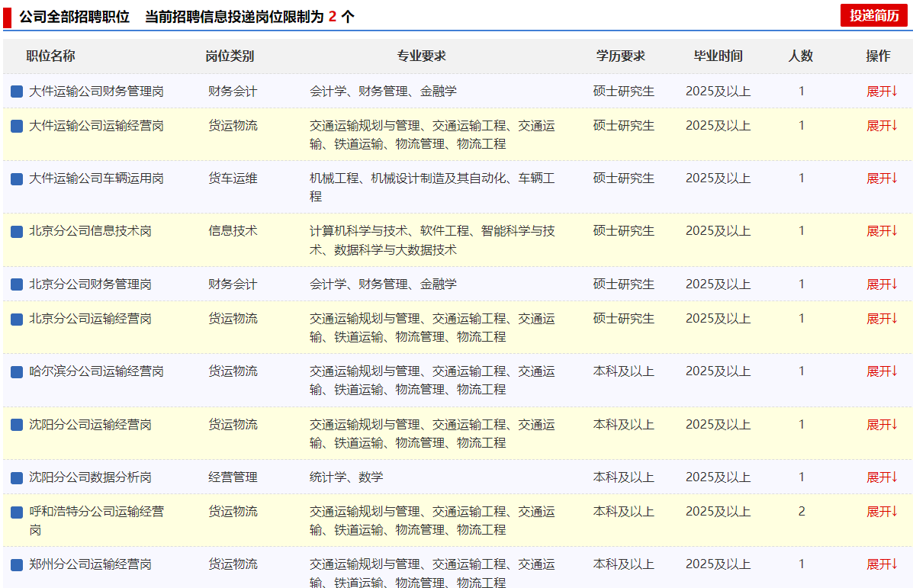Click the 沈阳分公司数据分析岗 job title
The height and width of the screenshot is (588, 913).
[90, 477]
